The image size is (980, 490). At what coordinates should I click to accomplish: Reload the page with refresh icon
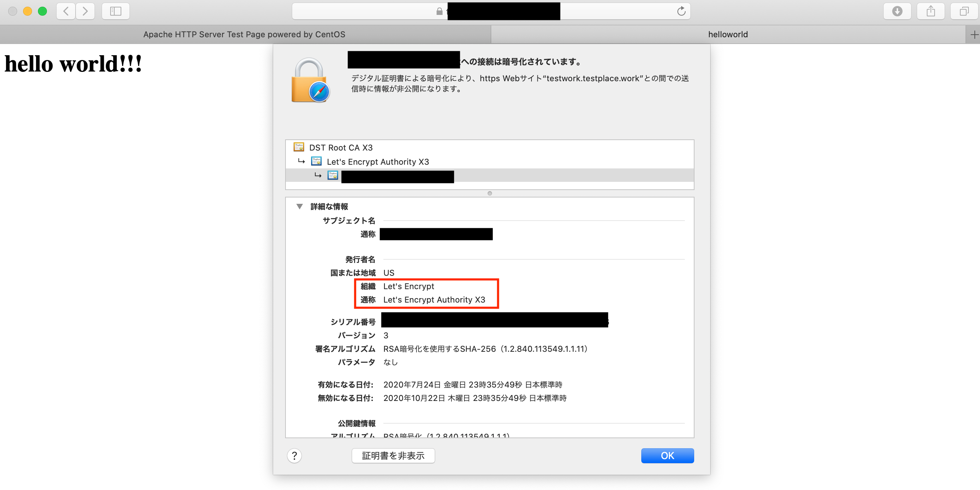click(x=681, y=12)
